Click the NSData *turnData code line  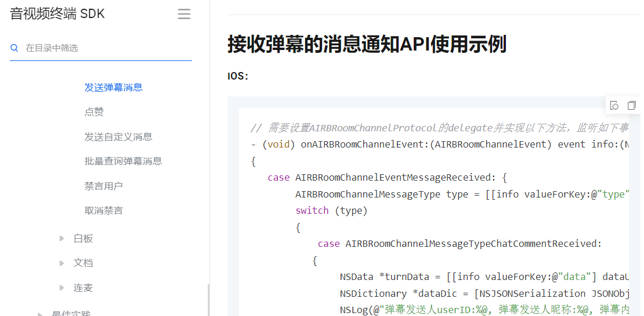484,276
